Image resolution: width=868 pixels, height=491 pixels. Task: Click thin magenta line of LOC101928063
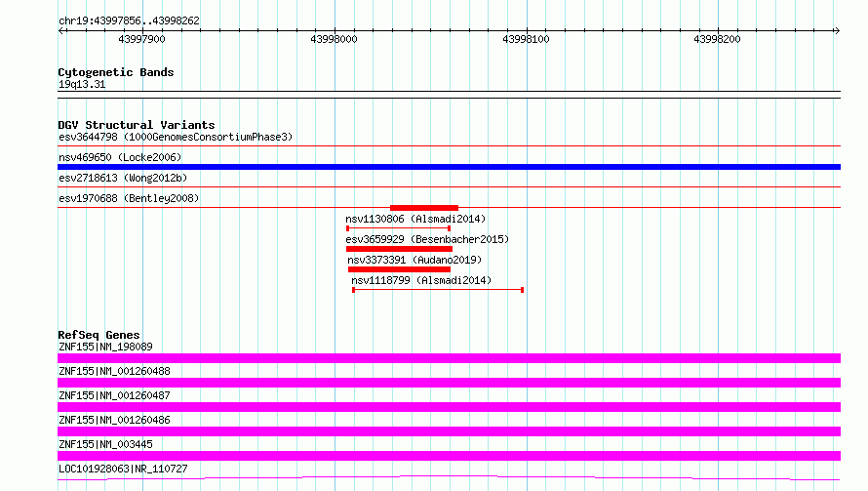[449, 477]
